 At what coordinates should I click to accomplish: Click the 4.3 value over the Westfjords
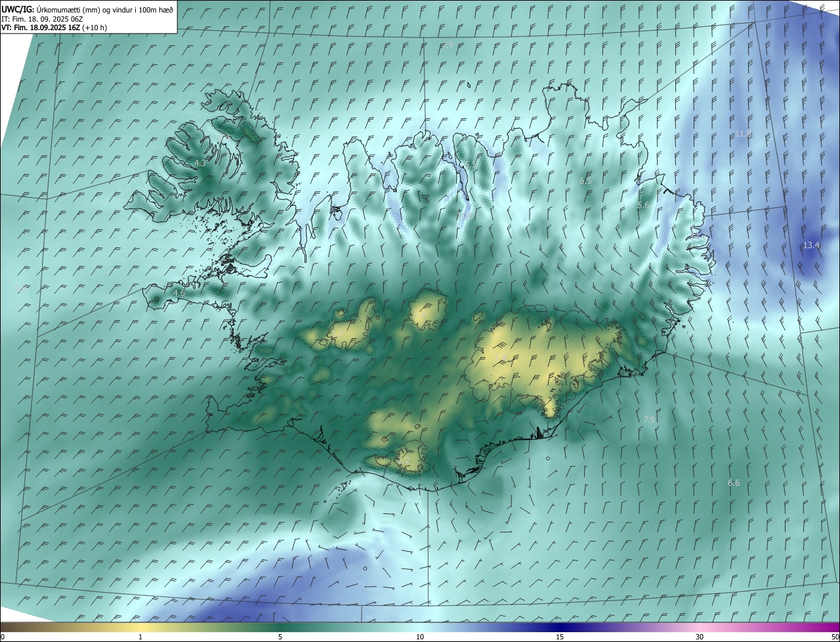tap(200, 163)
